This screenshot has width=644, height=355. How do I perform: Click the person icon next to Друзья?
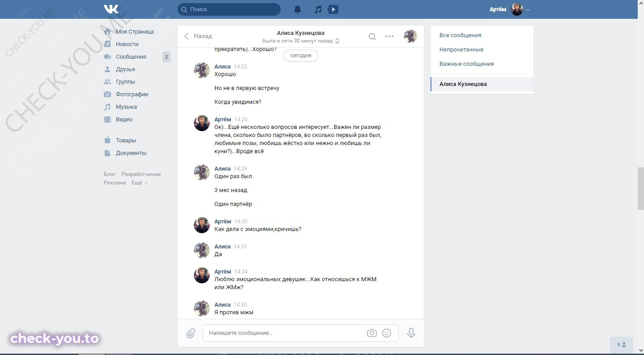[107, 69]
